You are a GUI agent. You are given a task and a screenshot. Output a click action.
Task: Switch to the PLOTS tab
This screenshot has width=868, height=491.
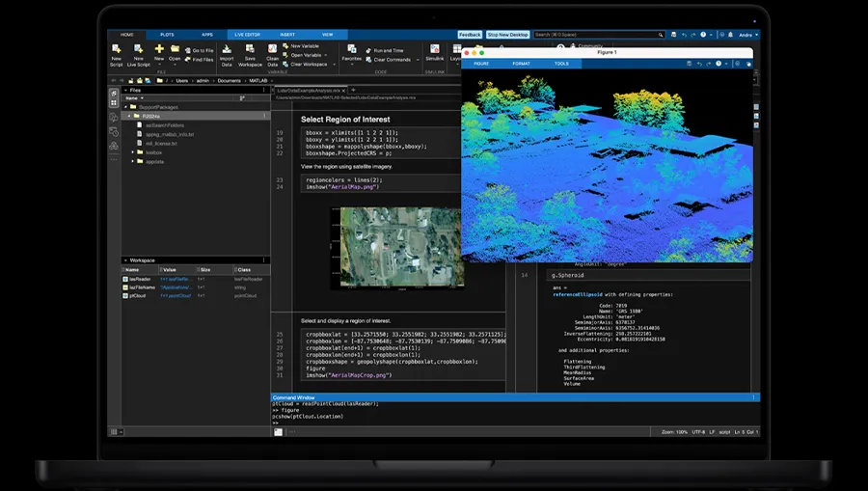tap(169, 34)
